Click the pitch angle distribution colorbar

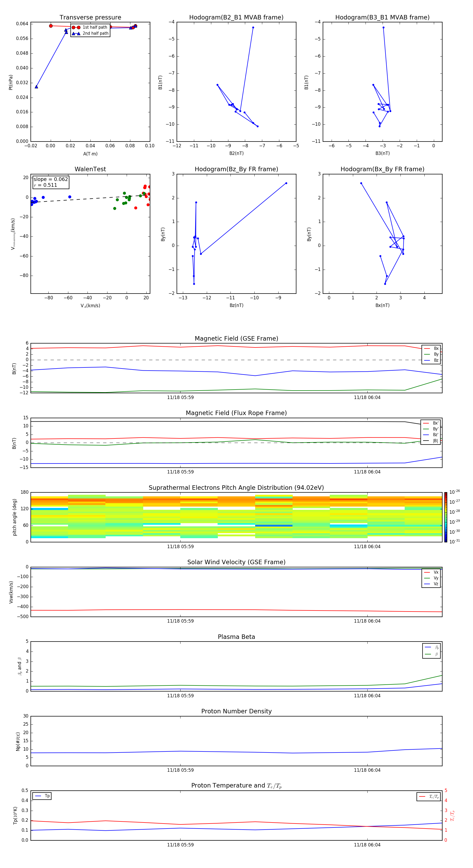pos(445,517)
